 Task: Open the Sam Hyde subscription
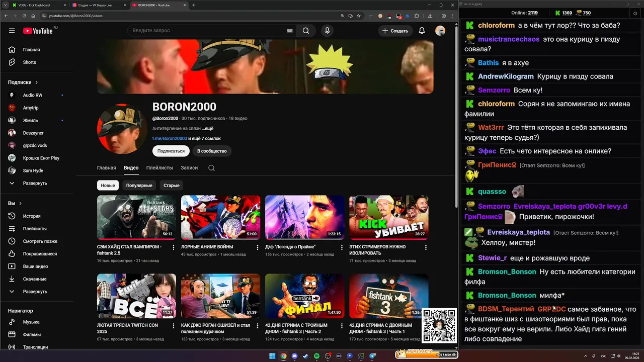click(x=33, y=170)
